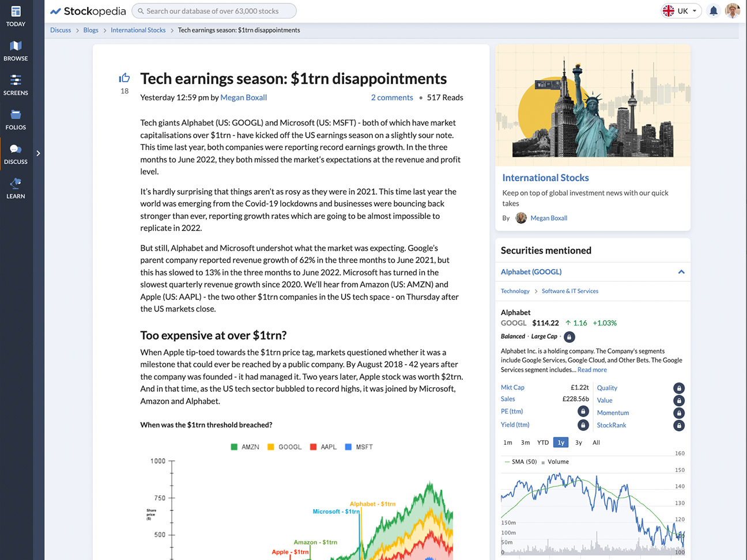Click the locked Value rank icon
The height and width of the screenshot is (560, 747).
pos(679,400)
